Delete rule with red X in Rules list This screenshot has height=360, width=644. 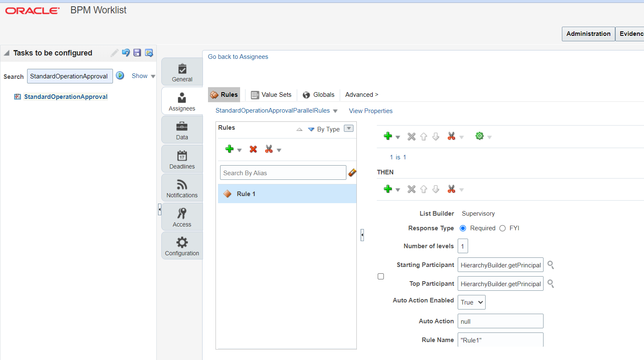click(253, 149)
